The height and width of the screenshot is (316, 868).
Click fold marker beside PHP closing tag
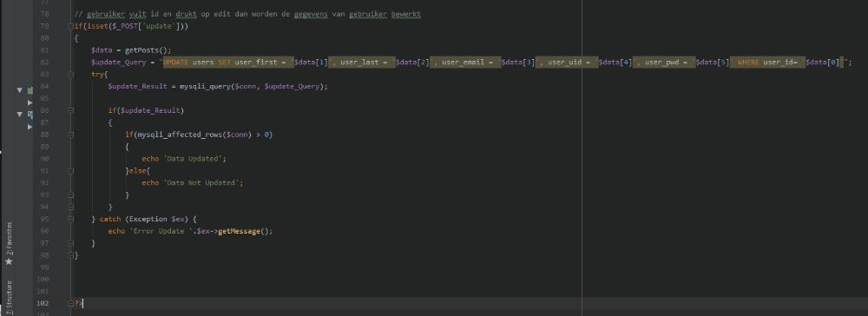click(70, 303)
